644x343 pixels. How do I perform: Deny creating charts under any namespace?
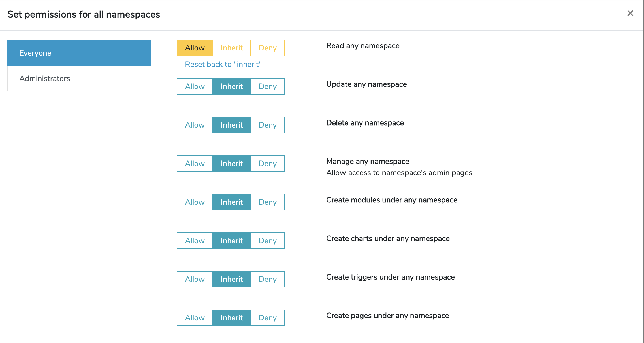267,240
